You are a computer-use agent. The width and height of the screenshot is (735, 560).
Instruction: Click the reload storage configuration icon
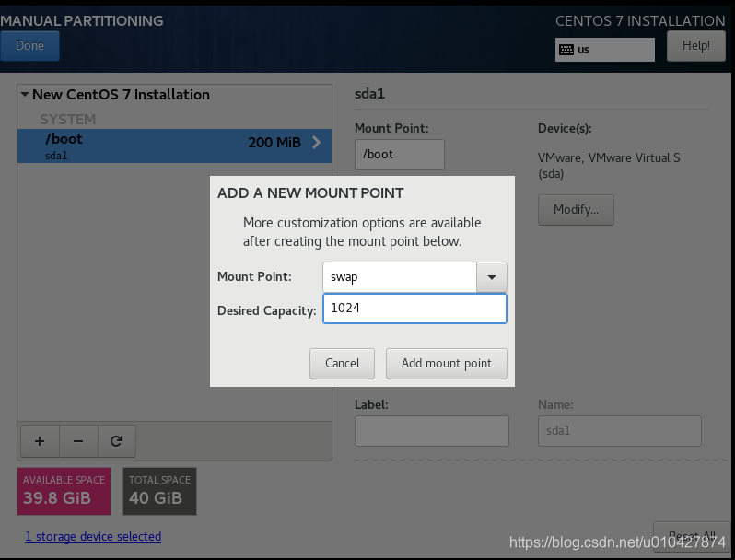[116, 441]
